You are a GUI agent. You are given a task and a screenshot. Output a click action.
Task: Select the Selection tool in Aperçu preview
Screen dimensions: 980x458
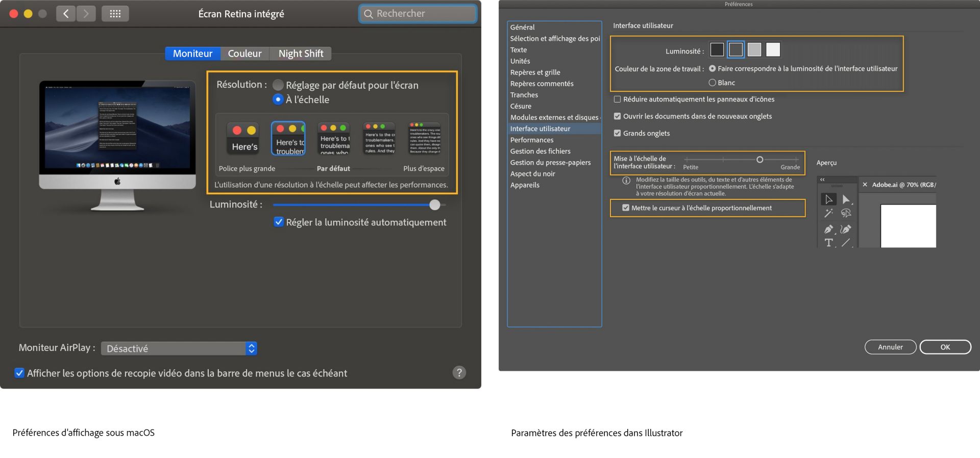click(x=828, y=199)
